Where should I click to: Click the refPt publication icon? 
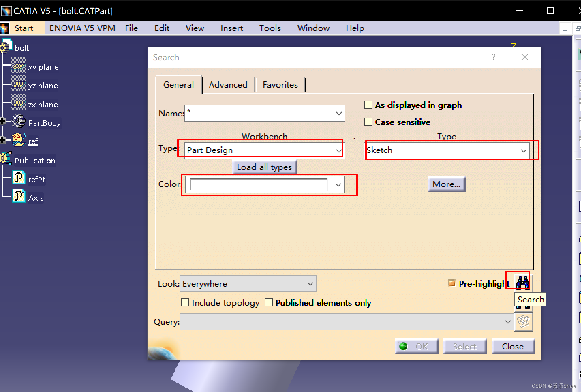coord(19,178)
